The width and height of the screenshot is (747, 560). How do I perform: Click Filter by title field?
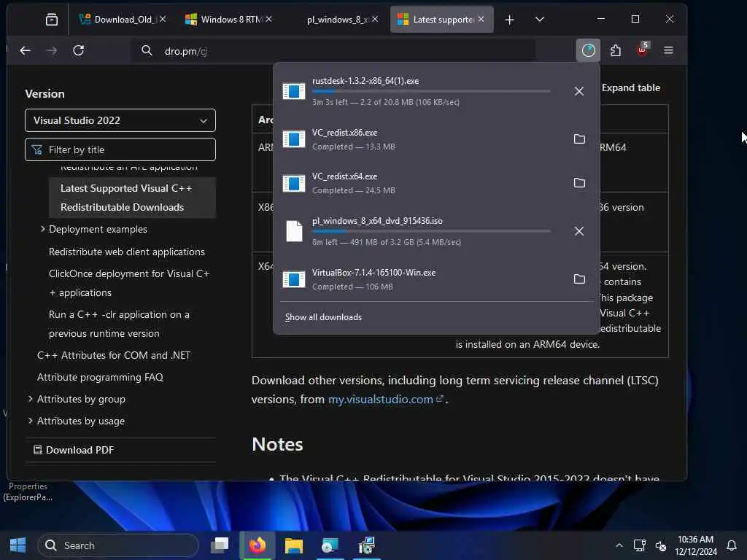pyautogui.click(x=120, y=150)
